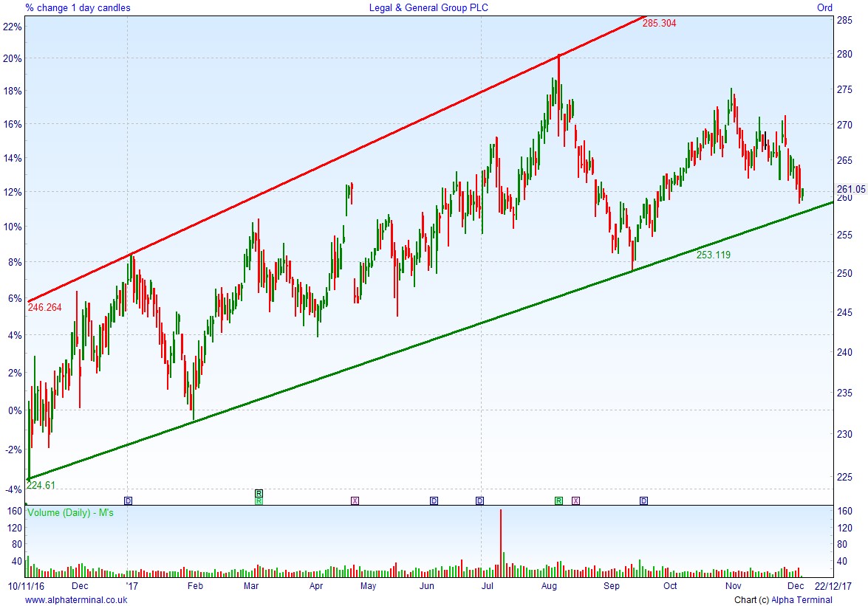
Task: Click the 225 price on right axis
Action: (x=844, y=477)
